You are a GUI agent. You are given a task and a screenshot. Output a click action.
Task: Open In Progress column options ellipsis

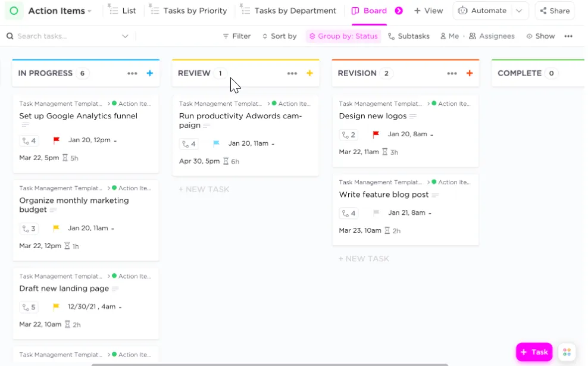click(x=132, y=74)
